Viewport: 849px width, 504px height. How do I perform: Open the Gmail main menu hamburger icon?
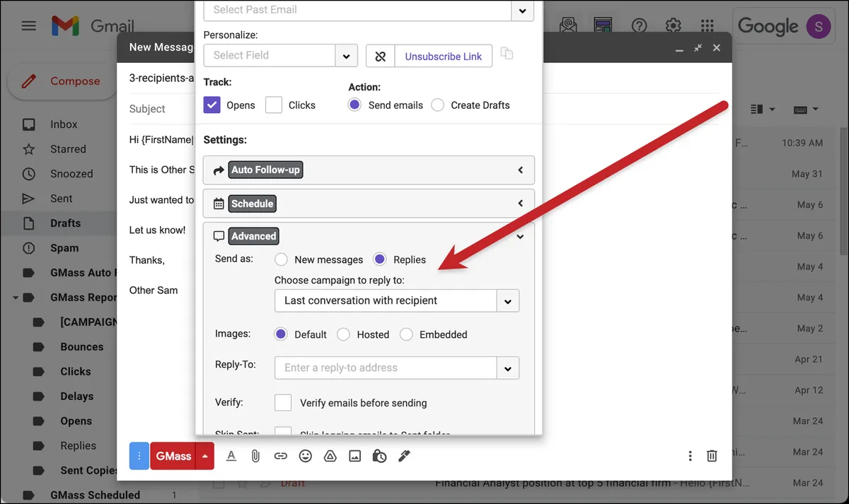28,26
